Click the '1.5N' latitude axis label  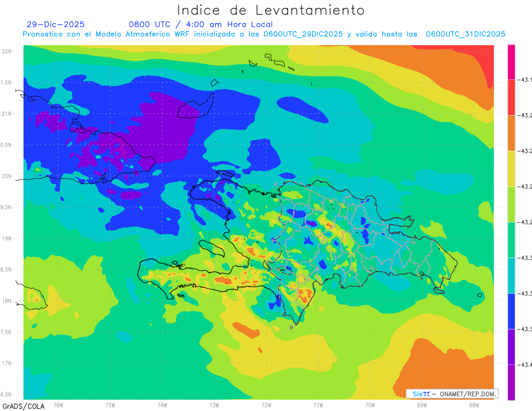coord(7,82)
